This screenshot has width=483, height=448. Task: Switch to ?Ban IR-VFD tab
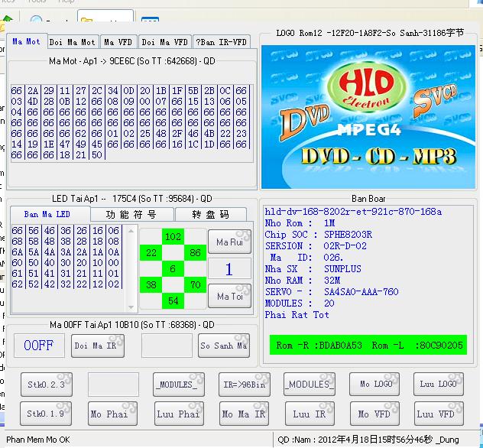tap(222, 42)
